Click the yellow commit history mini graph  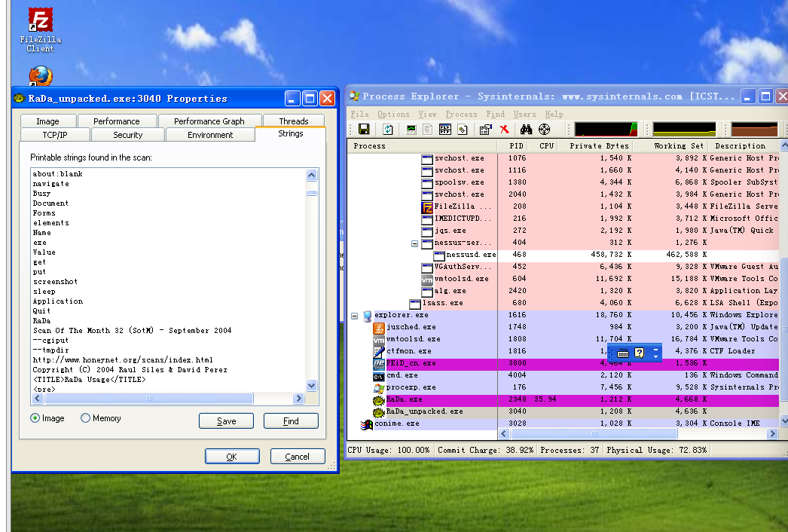click(x=684, y=129)
